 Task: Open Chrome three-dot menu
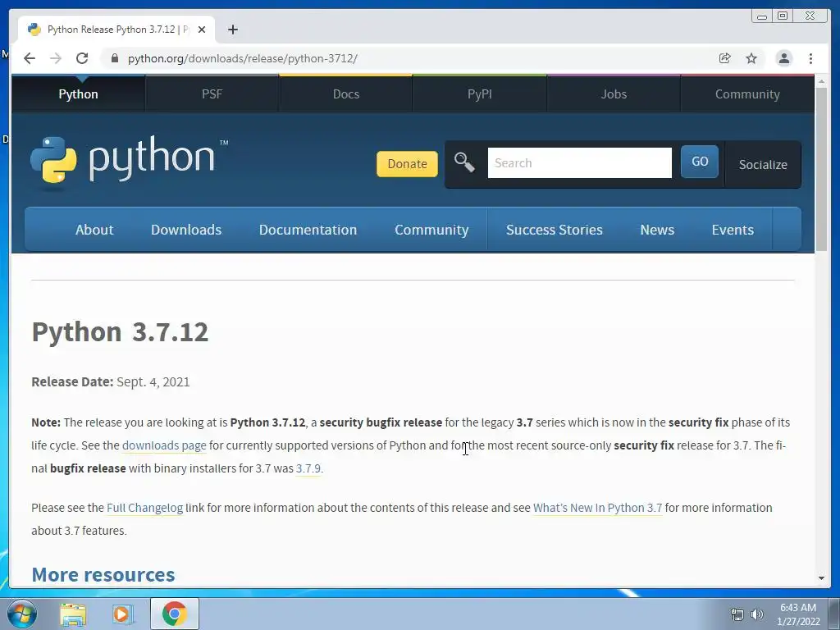click(x=810, y=58)
